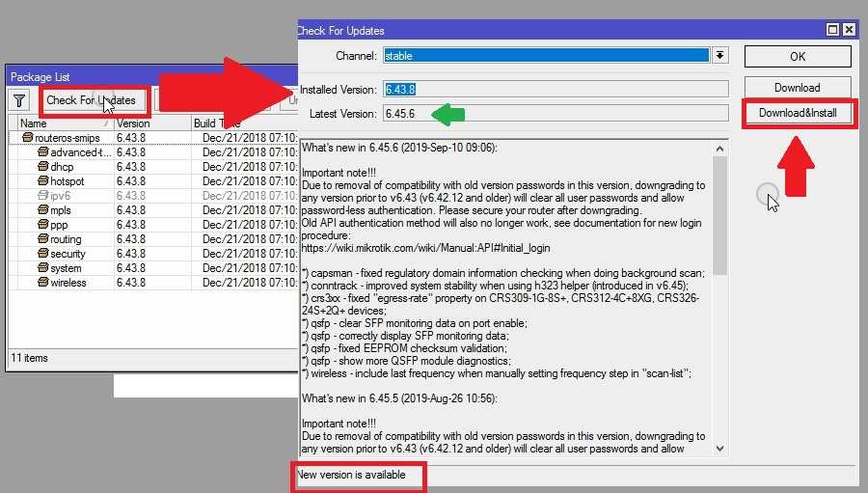Select the mpls package icon

(x=42, y=210)
